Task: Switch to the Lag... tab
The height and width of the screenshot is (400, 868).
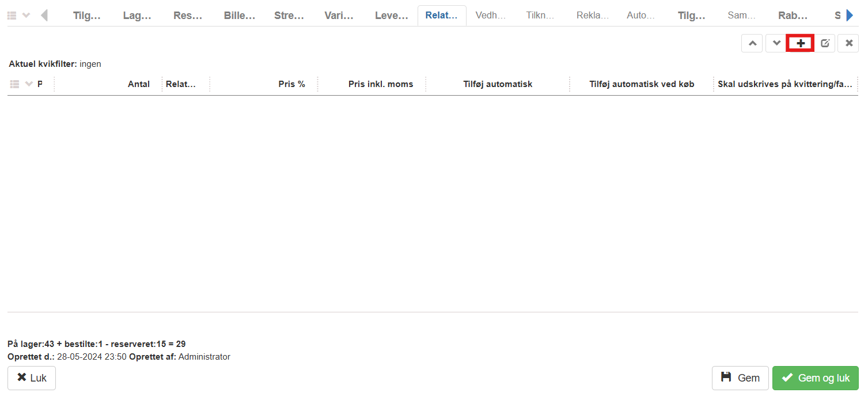Action: [x=137, y=16]
